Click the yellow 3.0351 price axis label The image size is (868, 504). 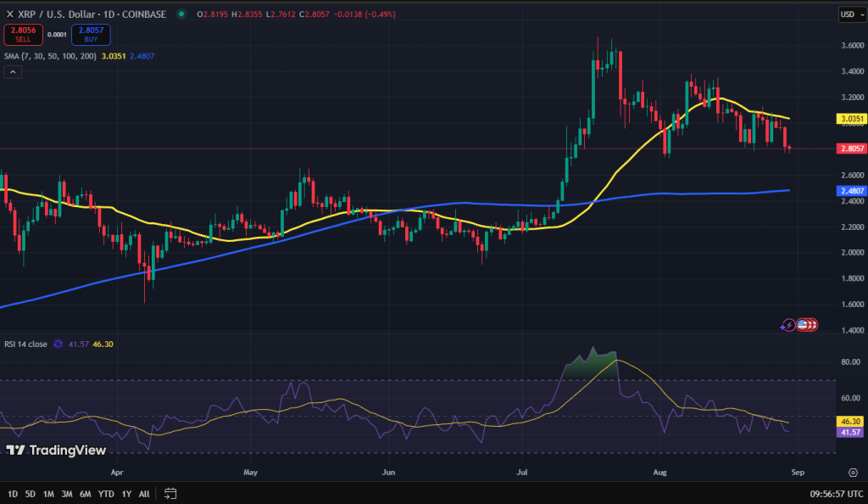(851, 119)
